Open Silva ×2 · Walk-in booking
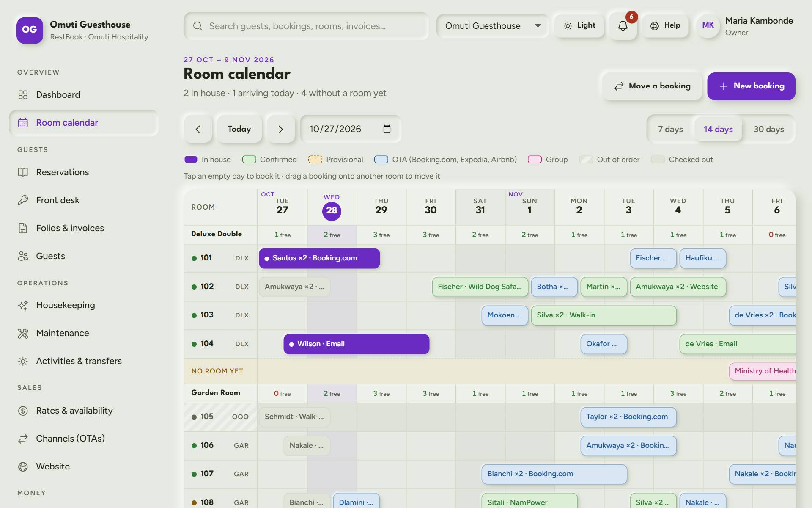This screenshot has height=508, width=812. coord(604,315)
